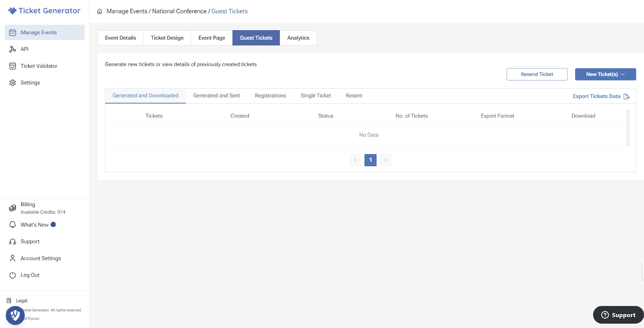This screenshot has width=644, height=328.
Task: Open Billing in sidebar
Action: point(28,204)
